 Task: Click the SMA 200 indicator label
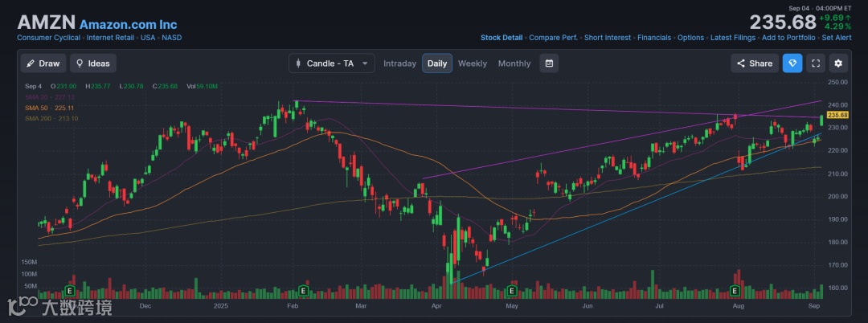click(x=51, y=118)
